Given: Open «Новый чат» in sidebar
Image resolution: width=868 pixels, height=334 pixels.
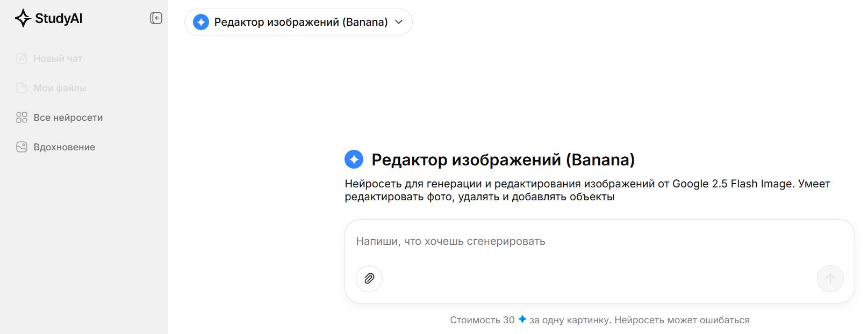Looking at the screenshot, I should pyautogui.click(x=58, y=59).
